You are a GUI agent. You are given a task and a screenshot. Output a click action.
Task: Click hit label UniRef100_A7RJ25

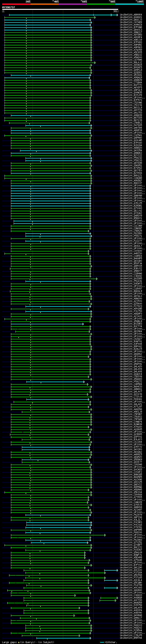coord(131,203)
